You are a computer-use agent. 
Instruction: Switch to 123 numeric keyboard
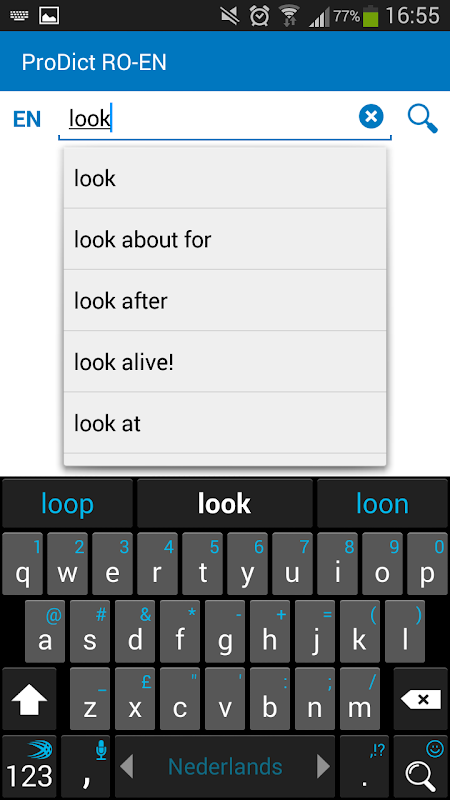[x=29, y=766]
